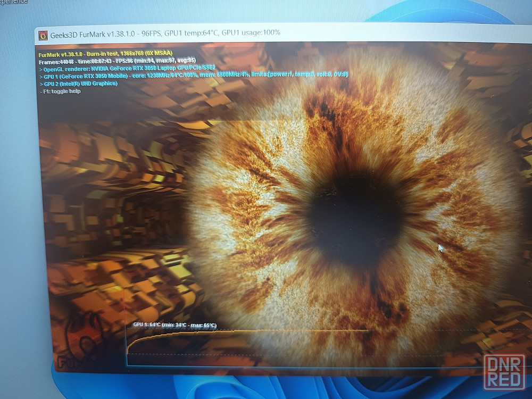Click the 'GPU 1: 64°C (min: 34°C - max: 65°C)' label
The image size is (532, 399).
[174, 325]
